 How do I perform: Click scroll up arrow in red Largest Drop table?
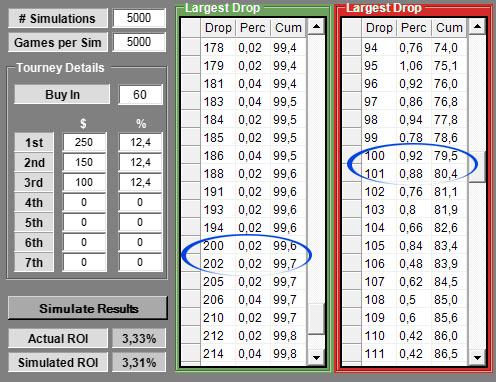pyautogui.click(x=477, y=27)
